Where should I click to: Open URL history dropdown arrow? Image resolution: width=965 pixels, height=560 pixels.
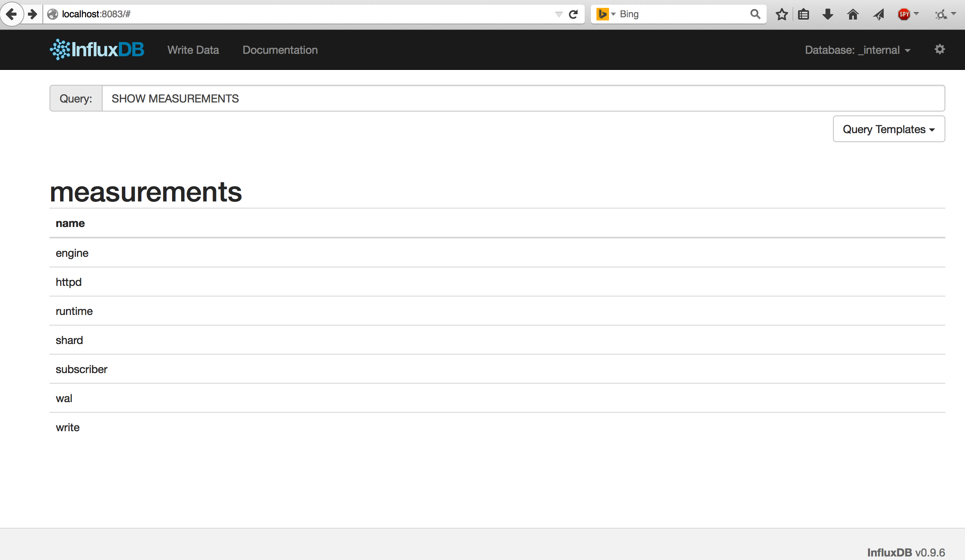point(559,15)
